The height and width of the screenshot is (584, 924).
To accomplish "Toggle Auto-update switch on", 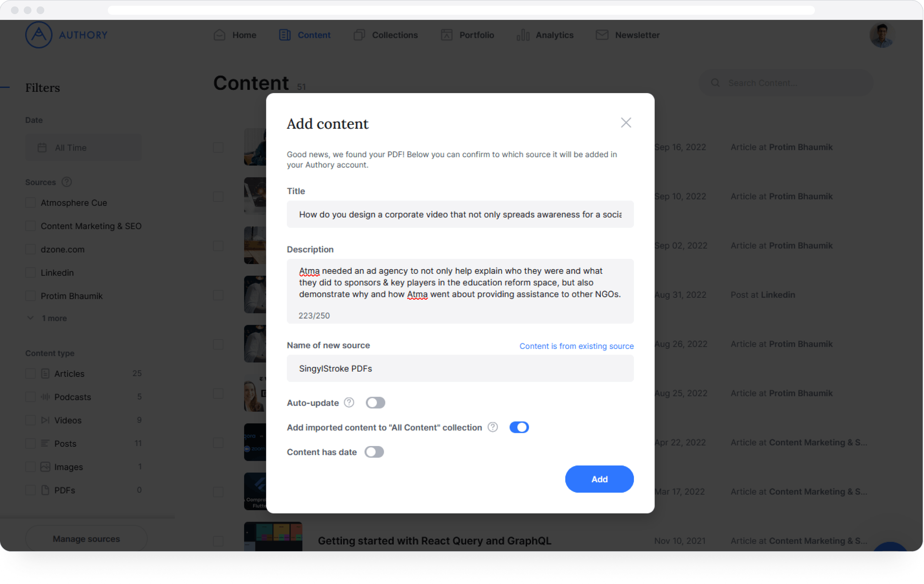I will pyautogui.click(x=375, y=402).
